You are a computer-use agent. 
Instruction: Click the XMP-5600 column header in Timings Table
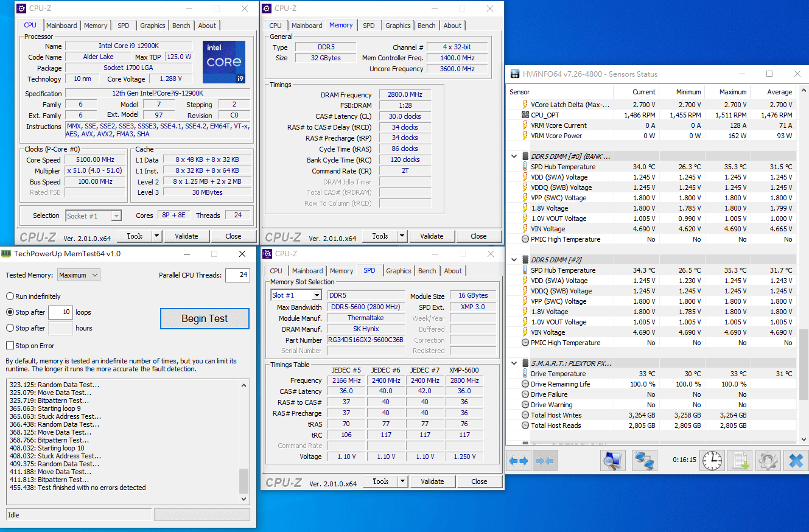coord(464,370)
